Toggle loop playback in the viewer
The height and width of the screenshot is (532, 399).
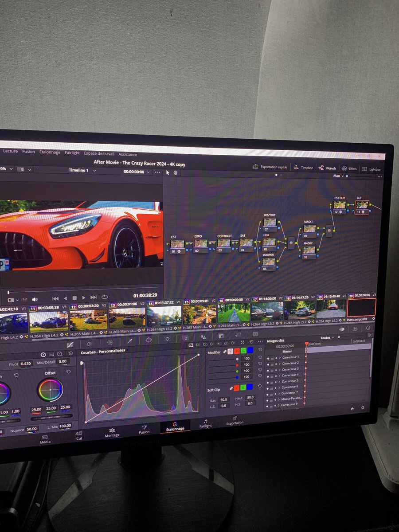[x=105, y=297]
